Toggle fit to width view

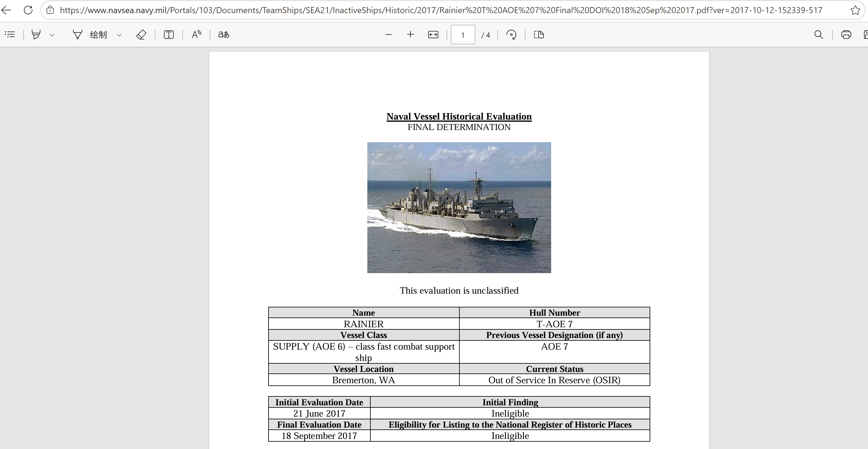click(x=433, y=34)
